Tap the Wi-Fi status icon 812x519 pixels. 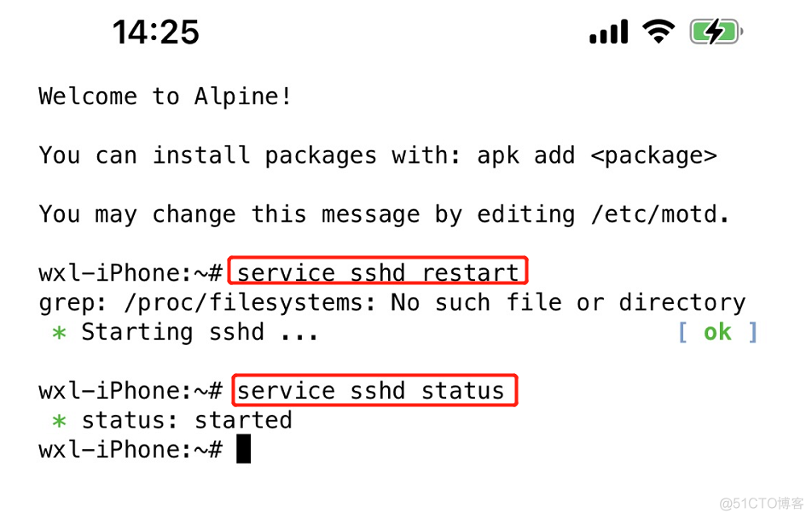pyautogui.click(x=658, y=32)
